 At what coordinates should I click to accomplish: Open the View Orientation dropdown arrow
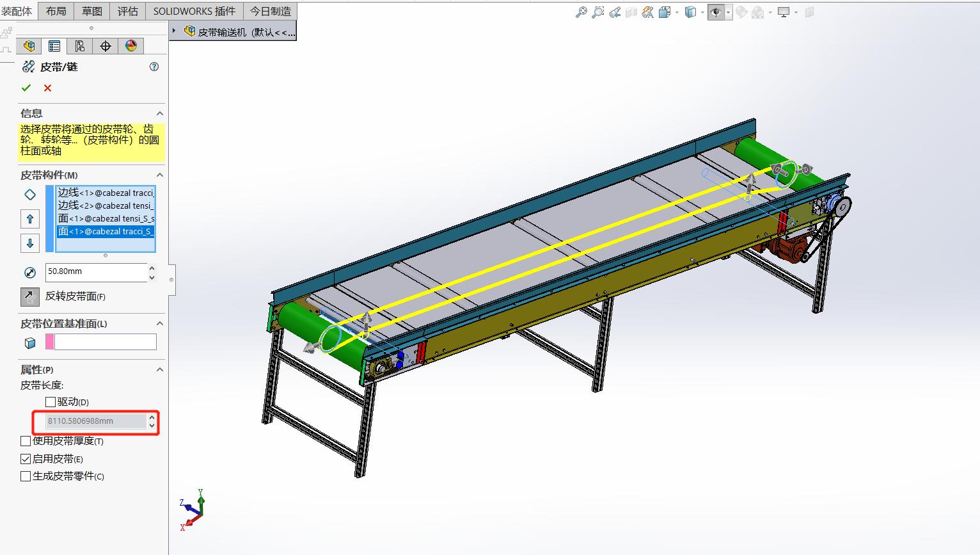coord(676,12)
